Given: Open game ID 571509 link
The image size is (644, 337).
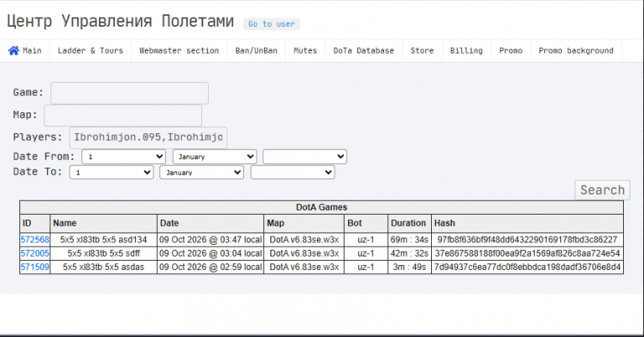Looking at the screenshot, I should click(x=35, y=267).
